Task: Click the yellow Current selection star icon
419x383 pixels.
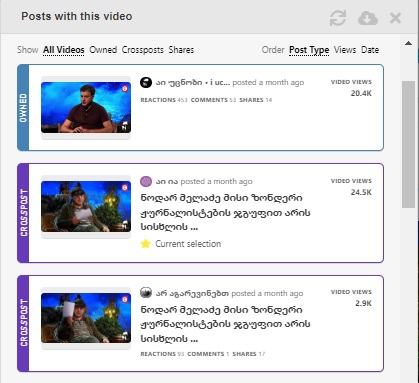Action: 145,244
